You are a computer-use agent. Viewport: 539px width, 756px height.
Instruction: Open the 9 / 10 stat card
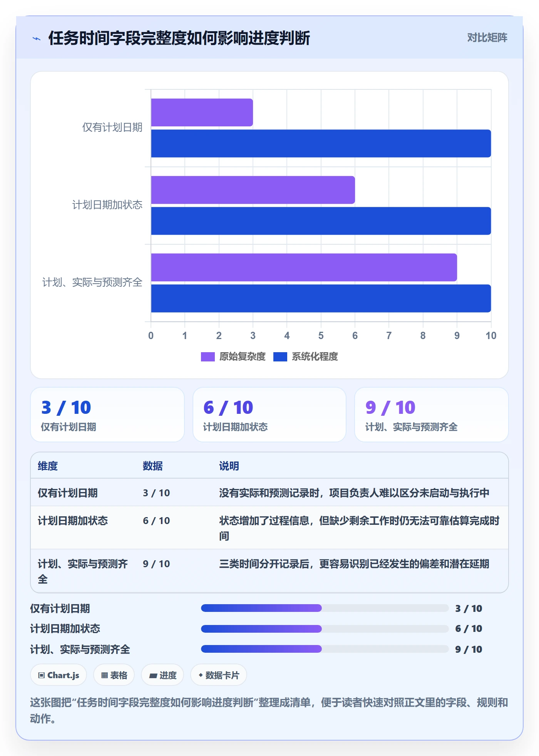pos(431,415)
